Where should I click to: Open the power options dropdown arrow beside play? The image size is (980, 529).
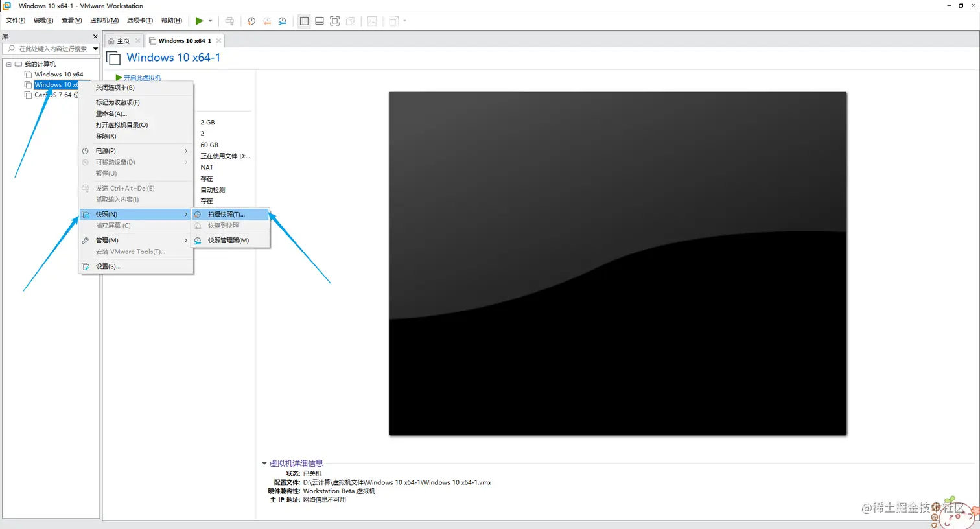[210, 21]
